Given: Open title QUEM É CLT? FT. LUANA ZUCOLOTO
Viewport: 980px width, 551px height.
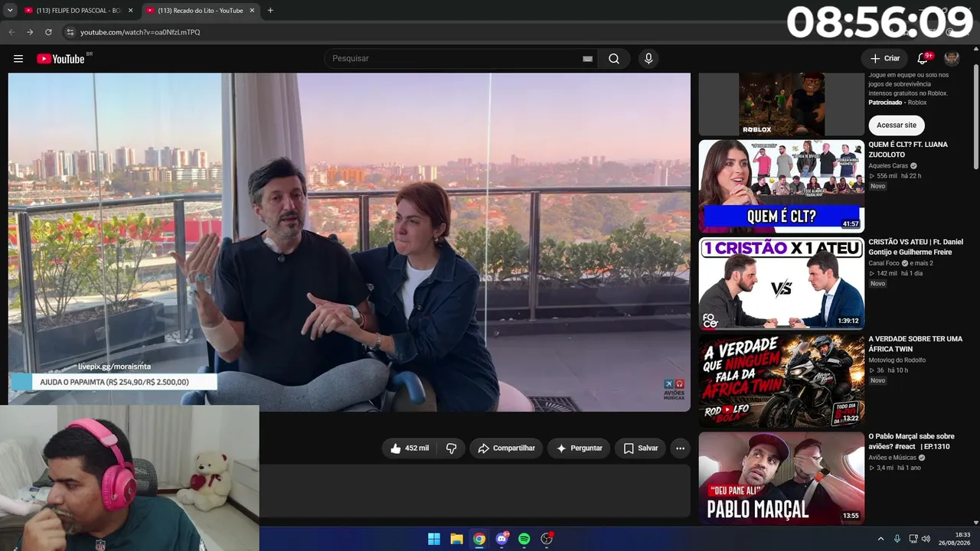Looking at the screenshot, I should pos(908,150).
